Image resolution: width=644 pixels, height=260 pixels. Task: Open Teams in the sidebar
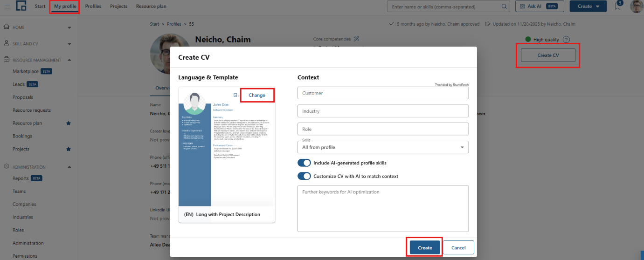(19, 191)
